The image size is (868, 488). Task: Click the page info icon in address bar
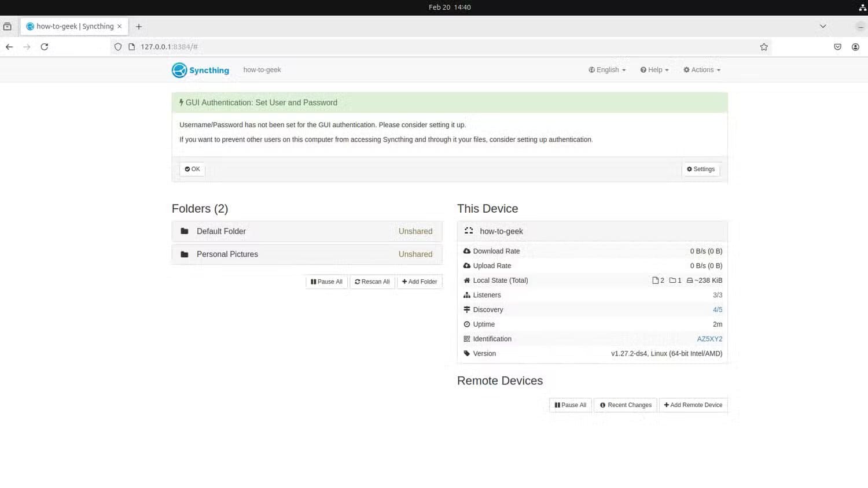(131, 47)
